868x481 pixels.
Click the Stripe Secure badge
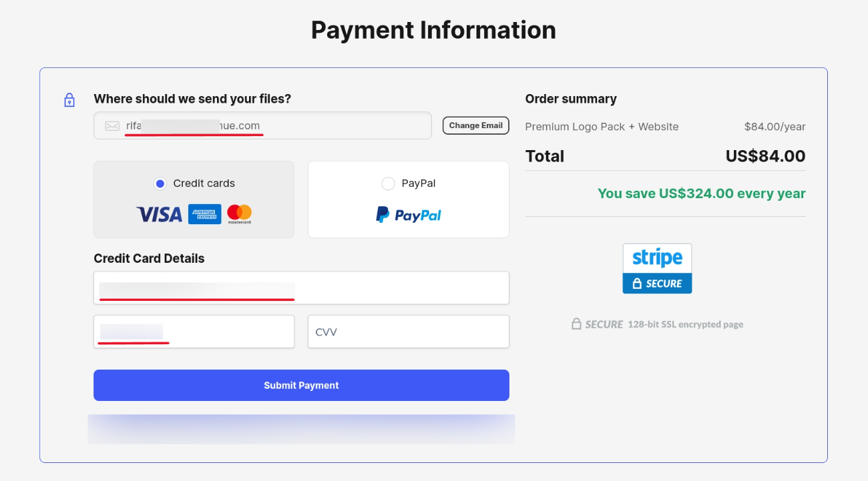657,268
